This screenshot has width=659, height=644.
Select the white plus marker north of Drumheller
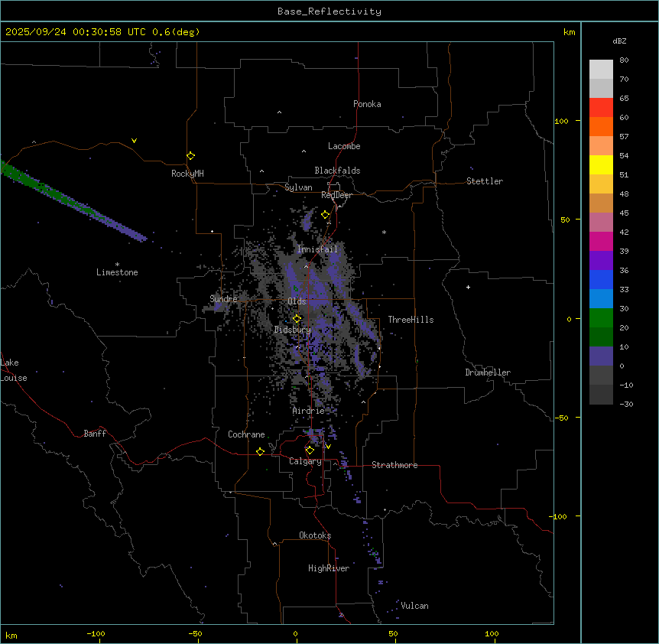pos(469,287)
